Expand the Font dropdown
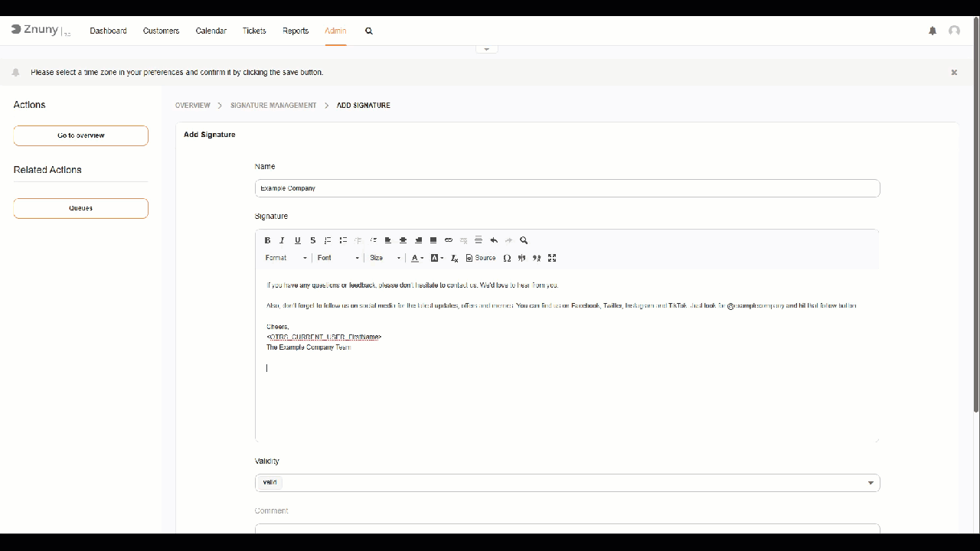The image size is (980, 551). coord(338,258)
